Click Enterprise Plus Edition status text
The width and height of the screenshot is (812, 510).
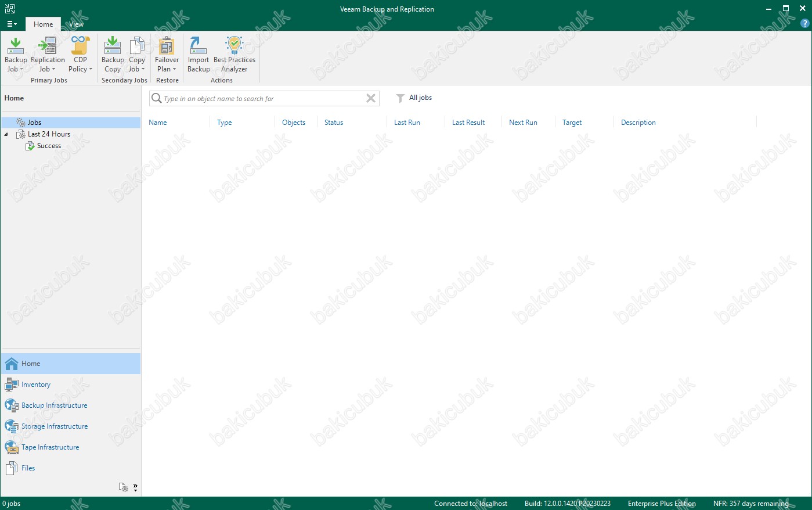(662, 504)
